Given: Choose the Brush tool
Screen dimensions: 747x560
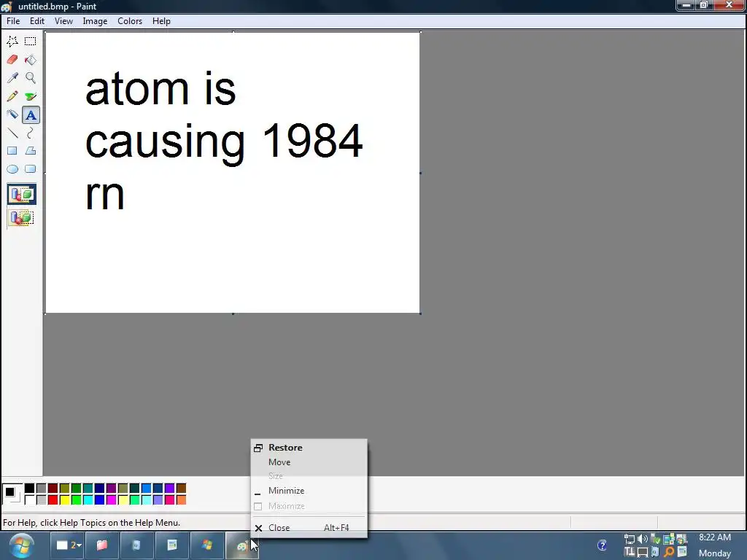Looking at the screenshot, I should tap(31, 96).
